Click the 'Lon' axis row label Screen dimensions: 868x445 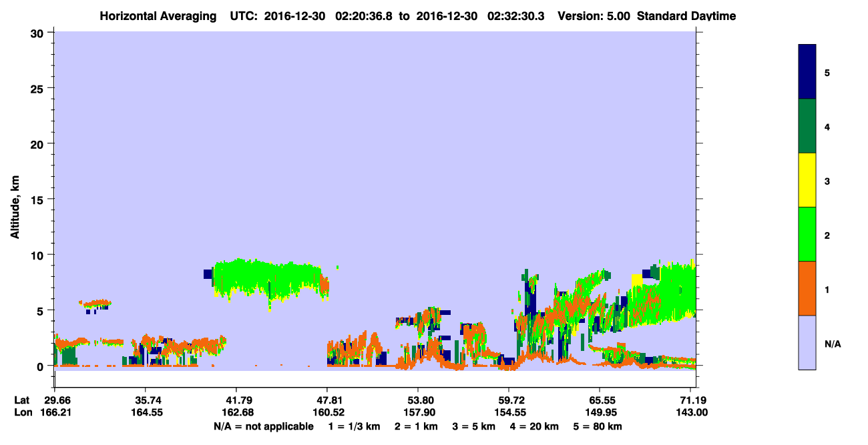(x=22, y=412)
